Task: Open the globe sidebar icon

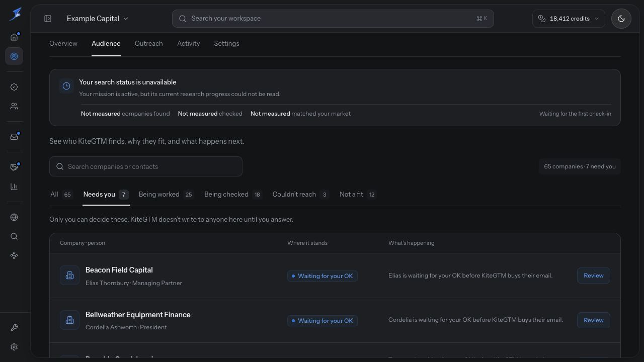Action: pyautogui.click(x=14, y=217)
